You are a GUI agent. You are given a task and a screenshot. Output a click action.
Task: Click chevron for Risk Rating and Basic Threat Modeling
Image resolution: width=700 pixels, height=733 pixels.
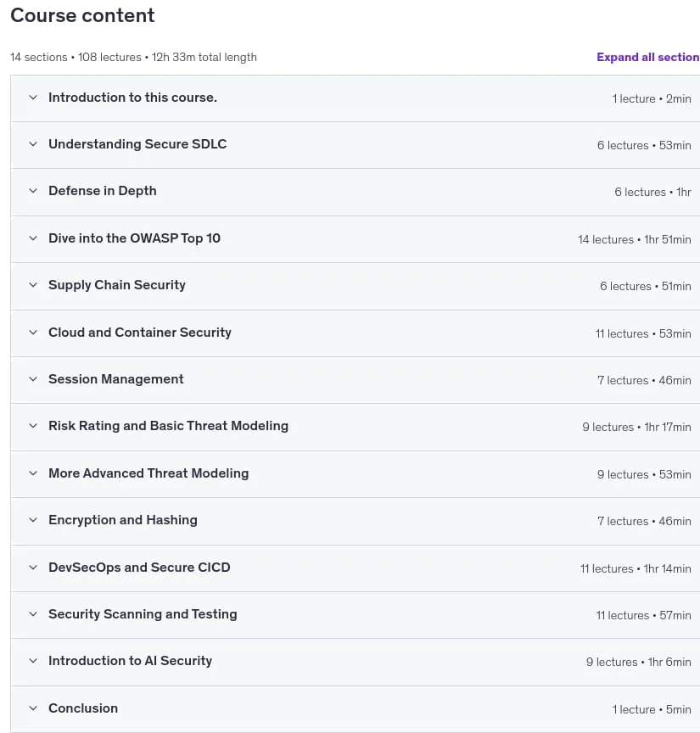[33, 426]
